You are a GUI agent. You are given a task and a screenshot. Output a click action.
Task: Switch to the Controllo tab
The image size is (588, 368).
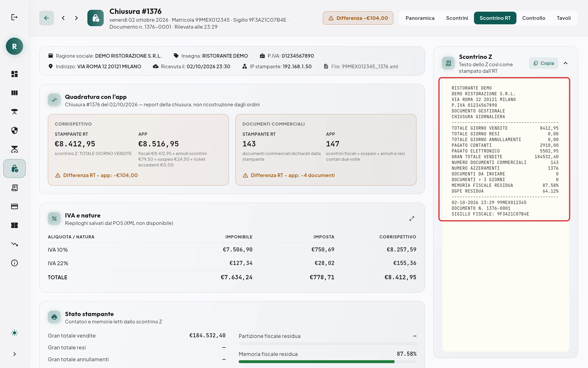pos(533,18)
